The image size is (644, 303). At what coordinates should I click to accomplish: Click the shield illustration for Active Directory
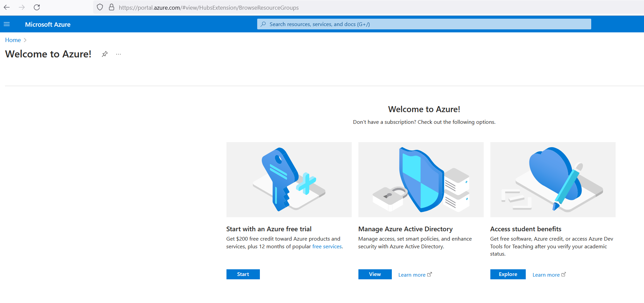[x=421, y=180]
